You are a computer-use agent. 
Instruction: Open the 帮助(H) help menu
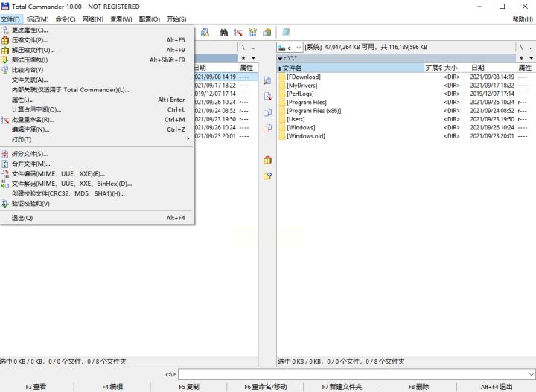tap(523, 19)
